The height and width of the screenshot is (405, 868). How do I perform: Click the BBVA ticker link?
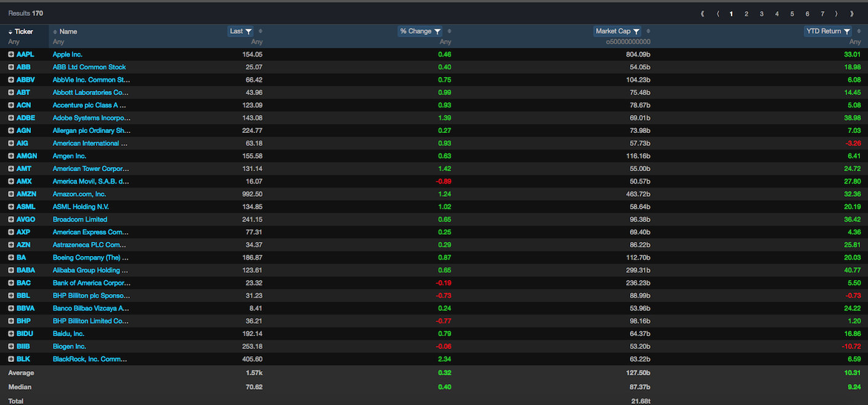point(26,308)
